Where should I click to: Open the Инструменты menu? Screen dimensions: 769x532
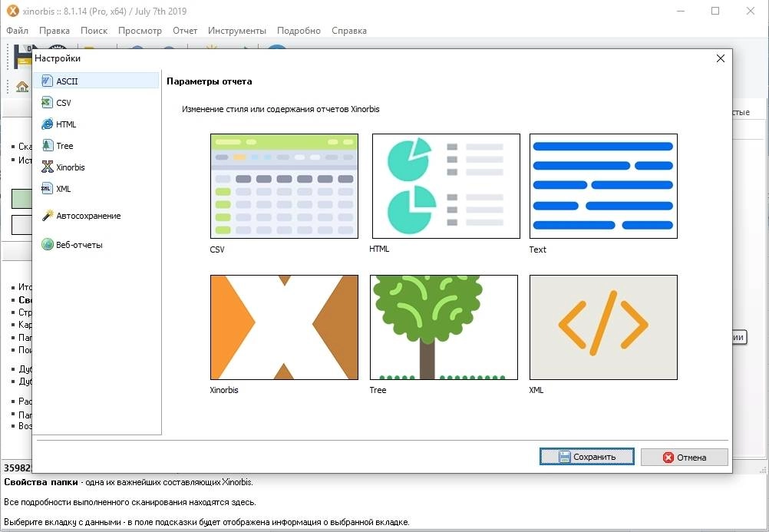[237, 31]
